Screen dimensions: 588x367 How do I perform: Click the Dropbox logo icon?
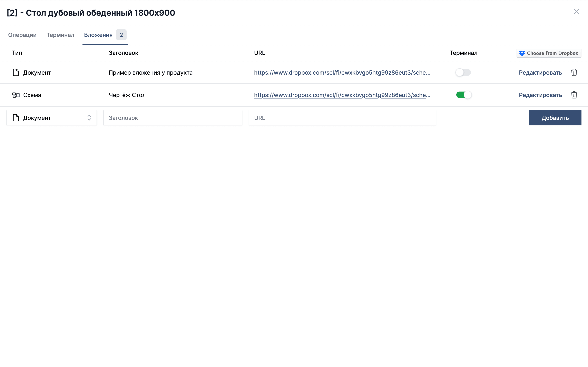coord(522,53)
